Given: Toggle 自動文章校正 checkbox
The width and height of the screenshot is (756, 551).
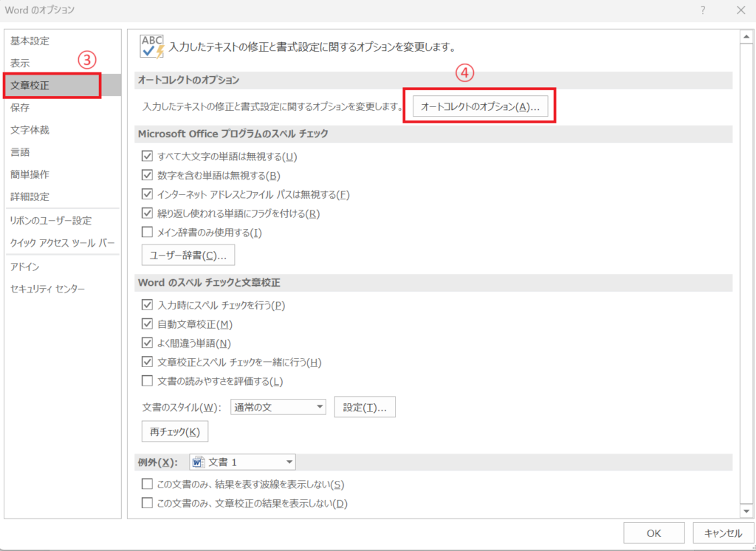Looking at the screenshot, I should [x=147, y=324].
